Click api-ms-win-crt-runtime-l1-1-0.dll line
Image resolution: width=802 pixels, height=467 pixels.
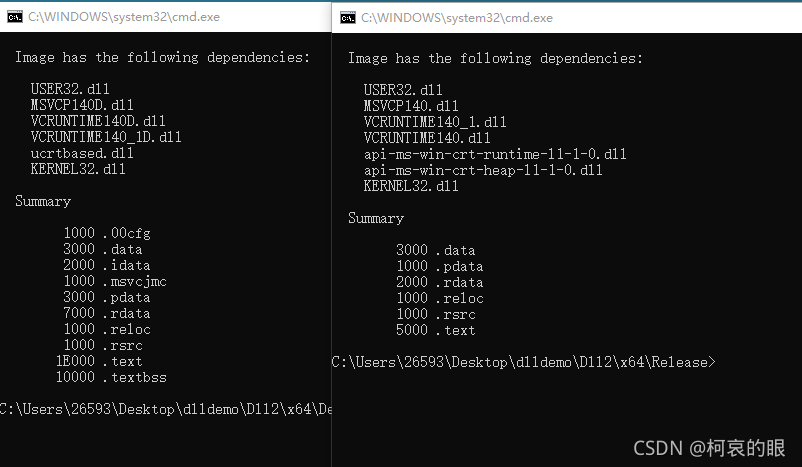[495, 154]
